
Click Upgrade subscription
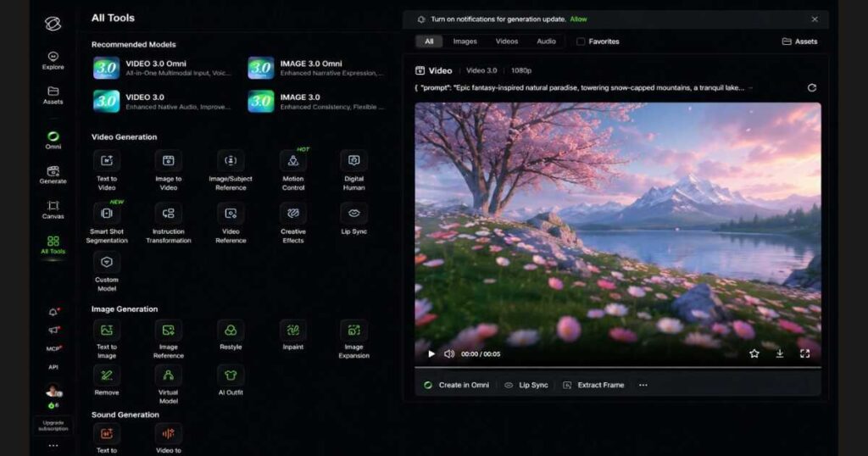(53, 425)
